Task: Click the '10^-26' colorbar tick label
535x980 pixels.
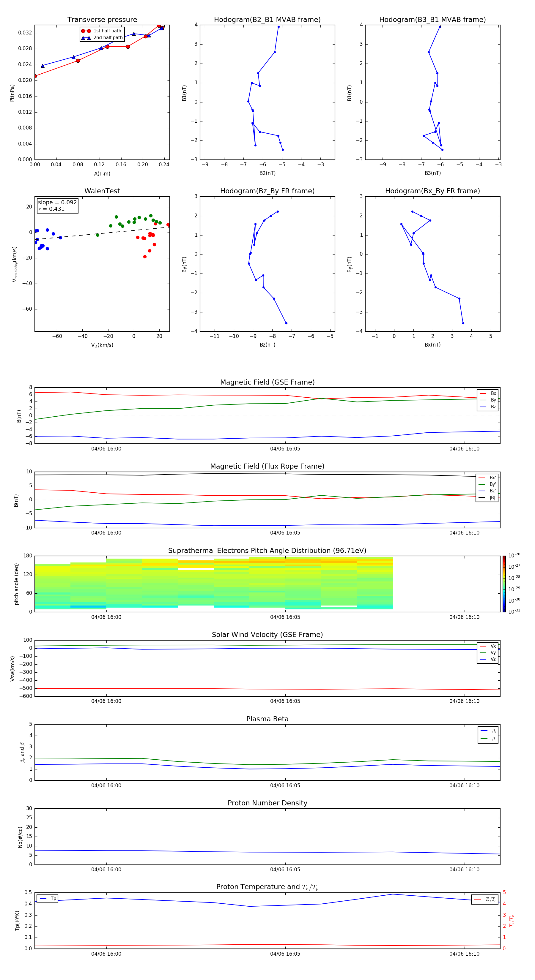Action: 514,555
